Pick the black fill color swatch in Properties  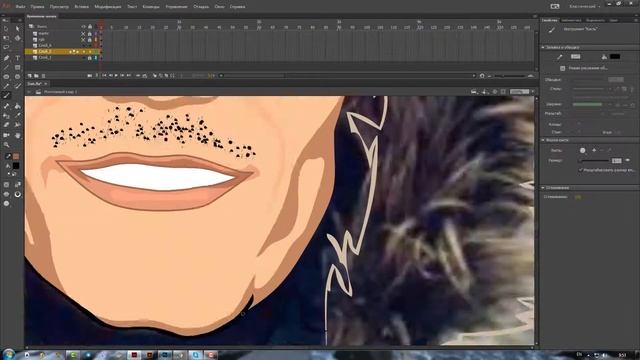615,57
